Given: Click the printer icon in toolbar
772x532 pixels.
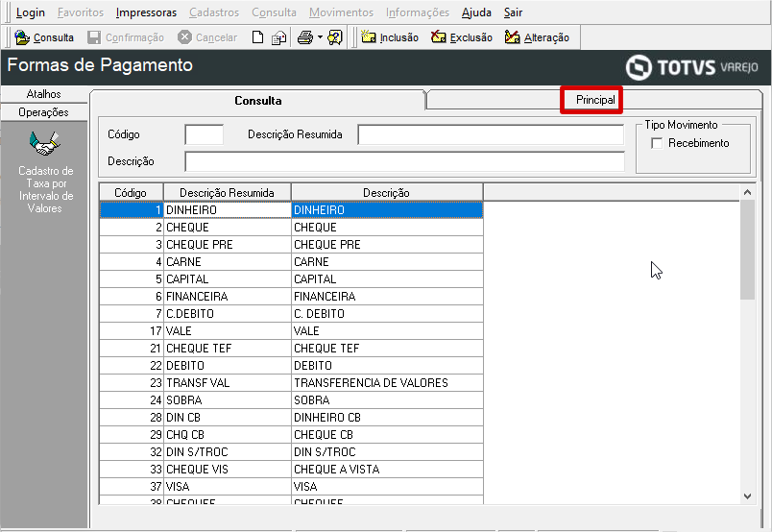Looking at the screenshot, I should pos(305,37).
